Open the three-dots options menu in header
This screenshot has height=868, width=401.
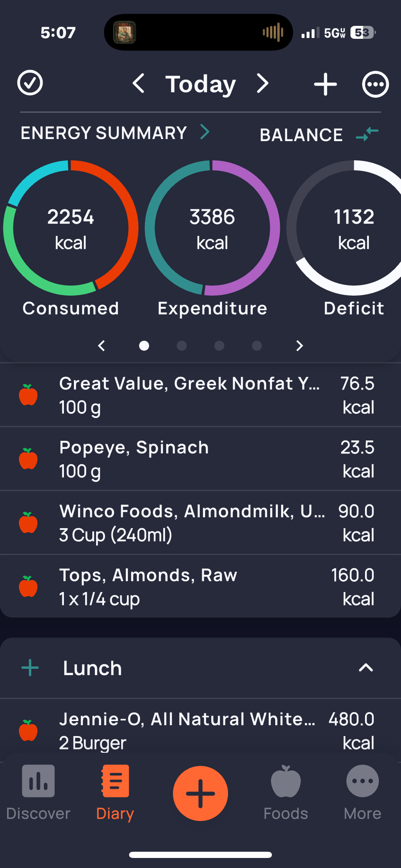[x=375, y=84]
